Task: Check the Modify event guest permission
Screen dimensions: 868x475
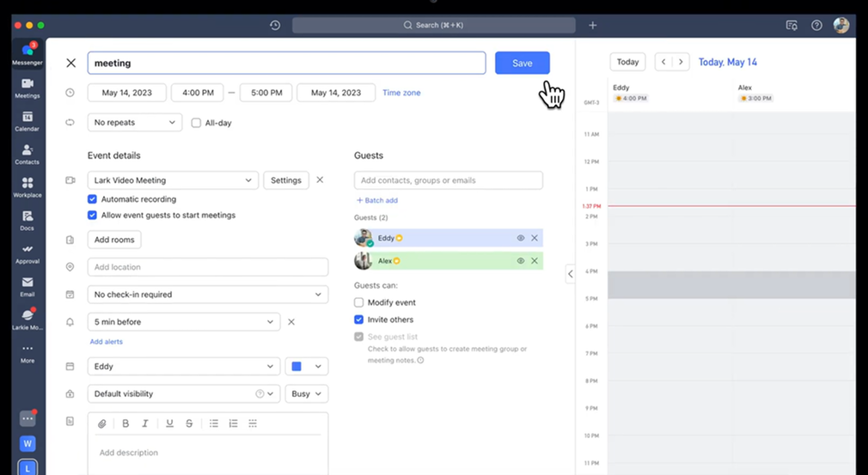Action: click(x=359, y=302)
